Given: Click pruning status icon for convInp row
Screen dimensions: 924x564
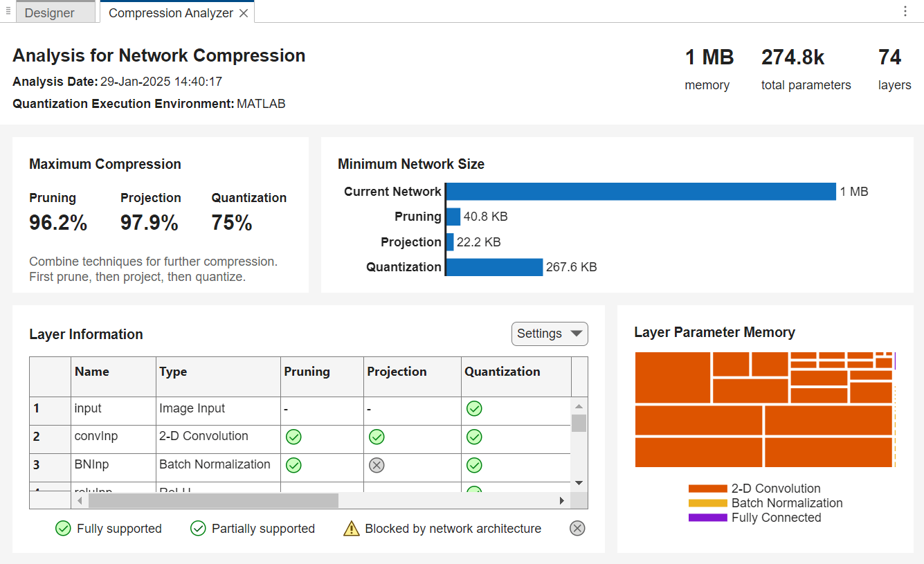Looking at the screenshot, I should 293,437.
